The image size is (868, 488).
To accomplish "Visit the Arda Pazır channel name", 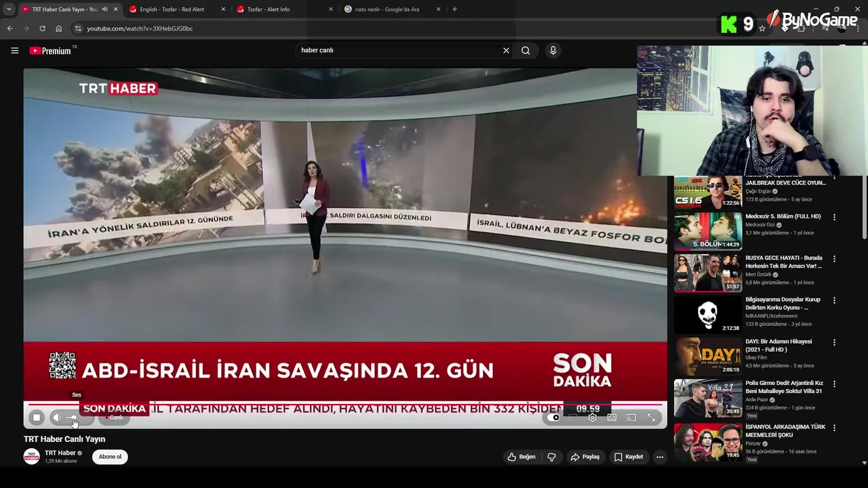I will (x=757, y=400).
